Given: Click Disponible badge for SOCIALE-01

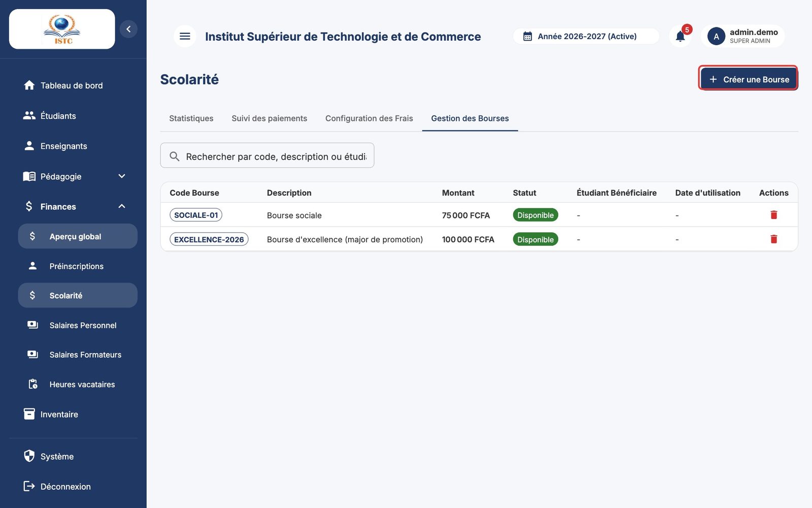Looking at the screenshot, I should click(x=535, y=215).
